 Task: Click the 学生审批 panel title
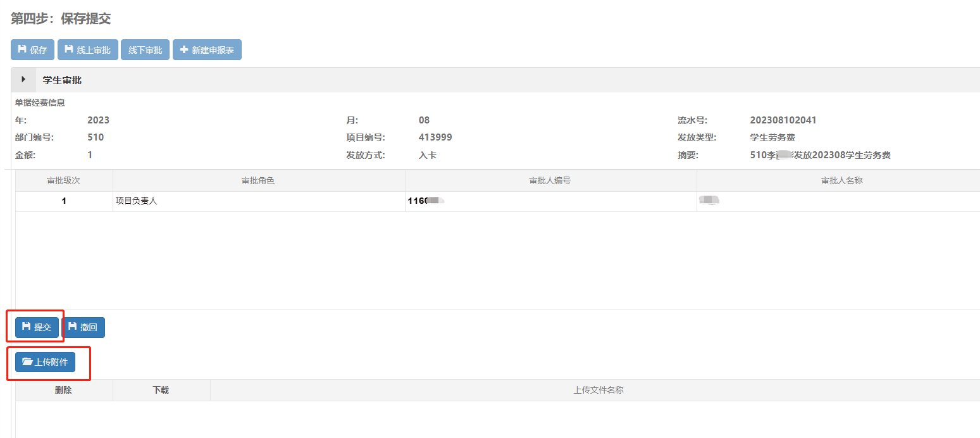pyautogui.click(x=62, y=80)
